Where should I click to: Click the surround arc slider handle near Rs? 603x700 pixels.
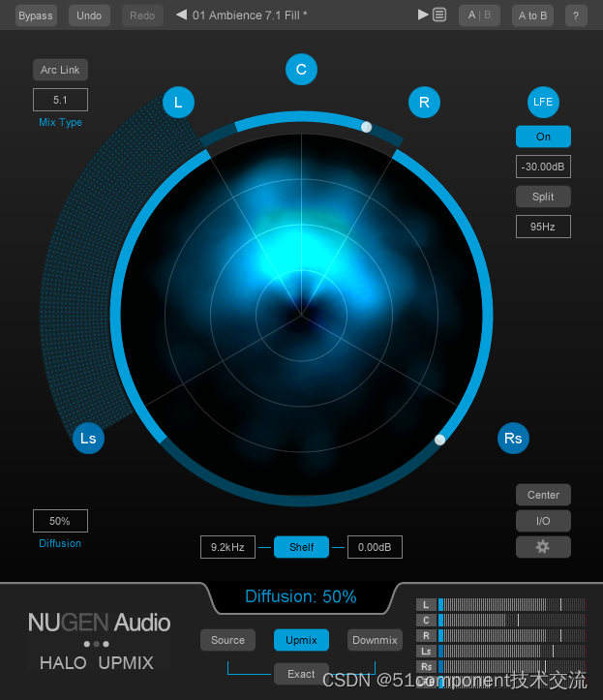click(439, 440)
